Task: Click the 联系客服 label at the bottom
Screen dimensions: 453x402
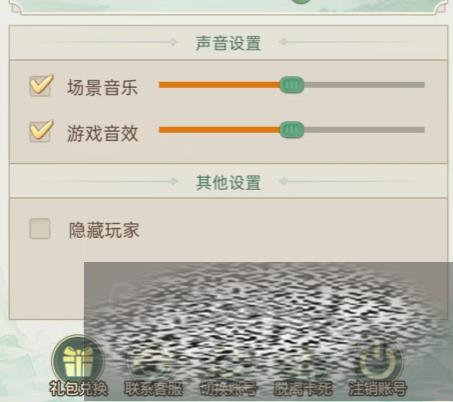Action: click(x=153, y=389)
